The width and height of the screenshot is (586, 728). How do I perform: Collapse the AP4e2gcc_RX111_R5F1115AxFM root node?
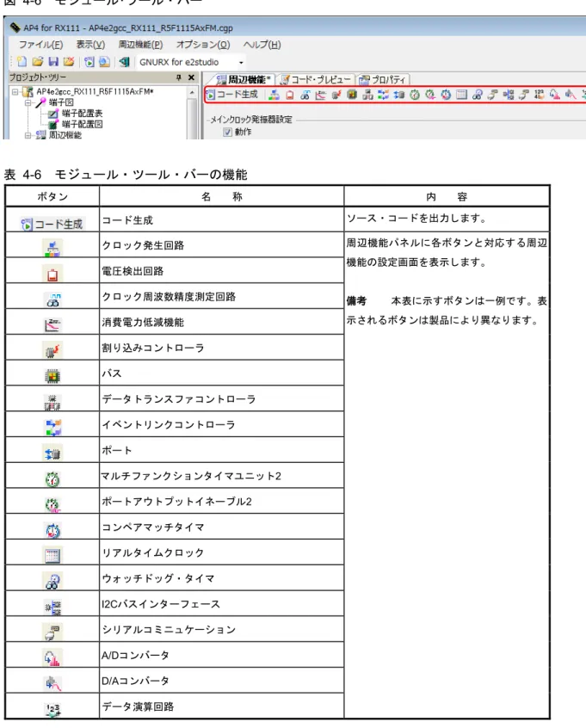coord(15,92)
